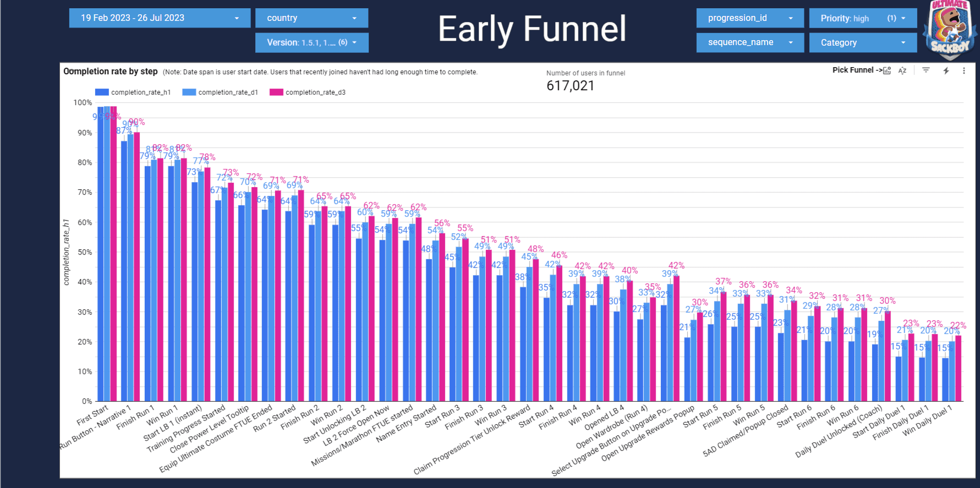Open the date range 19 Feb 2023 - 26 Jul 2023 dropdown
Viewport: 980px width, 488px height.
click(x=160, y=18)
